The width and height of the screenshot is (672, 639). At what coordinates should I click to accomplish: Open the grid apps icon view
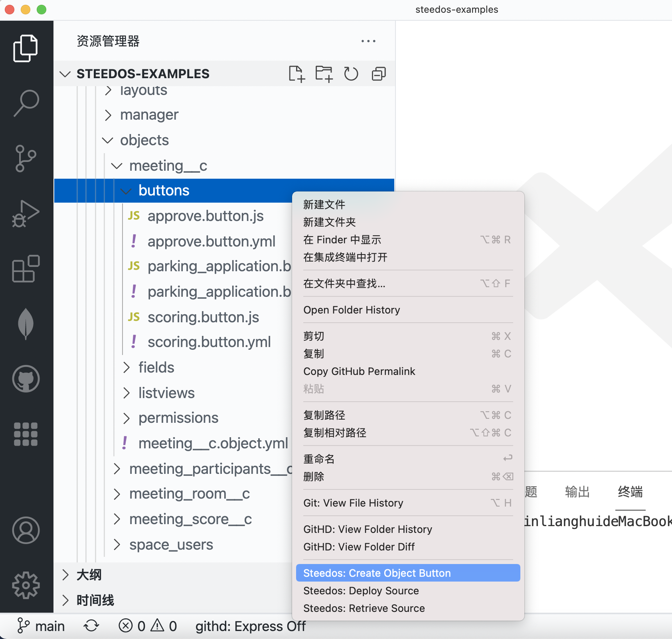tap(26, 434)
